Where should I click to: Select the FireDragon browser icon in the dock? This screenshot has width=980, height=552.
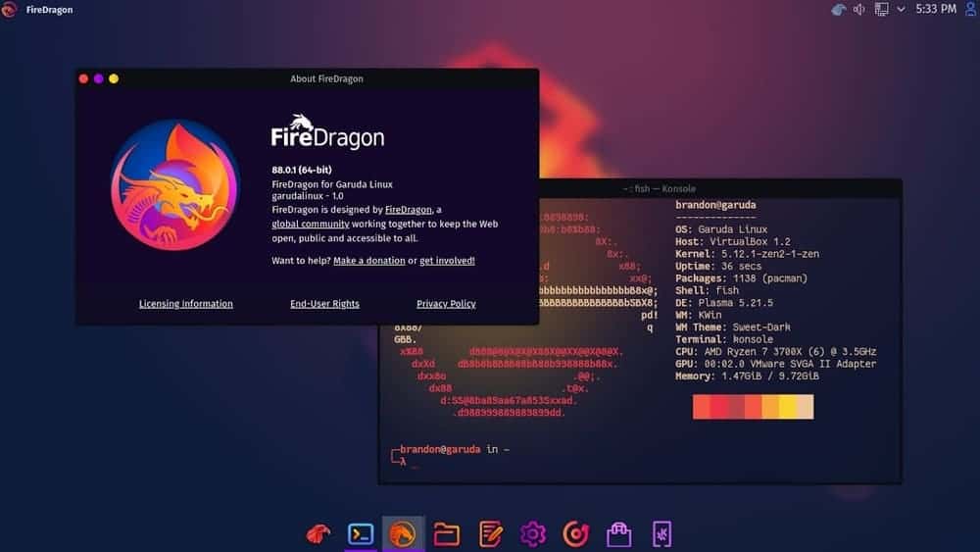click(x=403, y=534)
